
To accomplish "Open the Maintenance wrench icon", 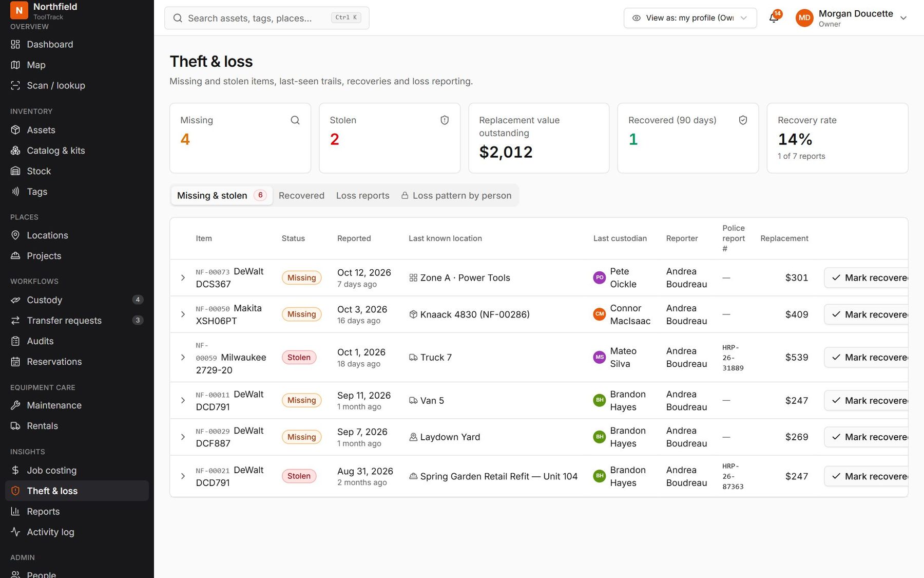I will pos(15,405).
